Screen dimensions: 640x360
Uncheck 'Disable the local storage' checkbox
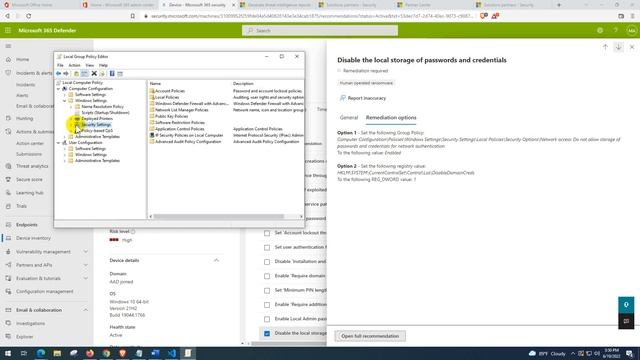click(x=267, y=333)
